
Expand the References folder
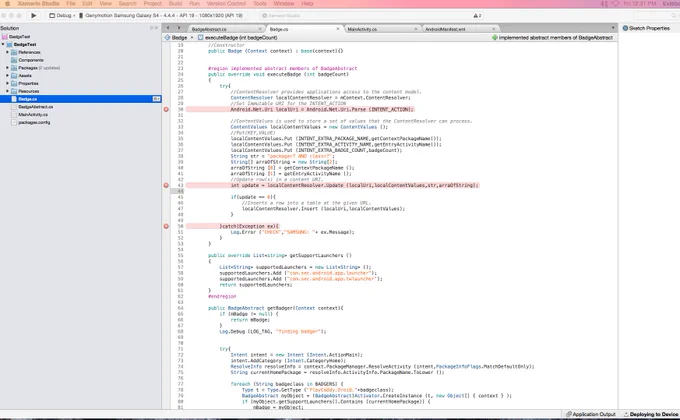[x=7, y=52]
